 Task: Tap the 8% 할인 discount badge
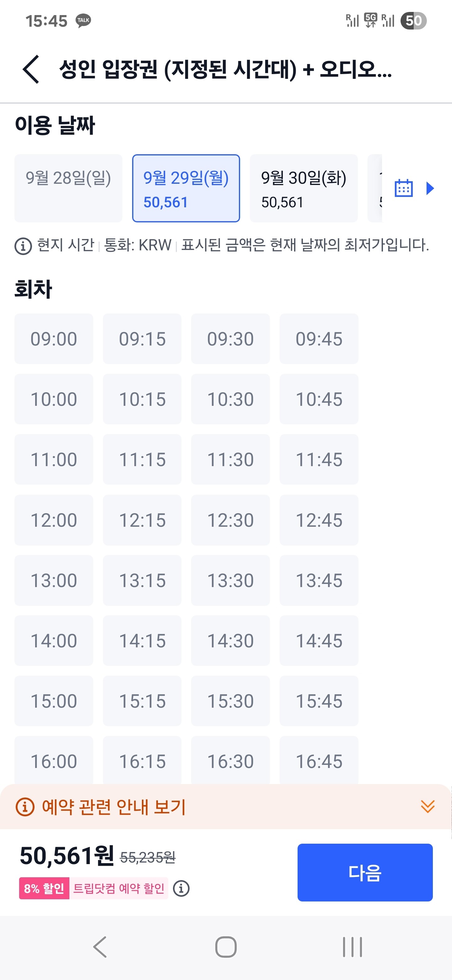tap(44, 889)
